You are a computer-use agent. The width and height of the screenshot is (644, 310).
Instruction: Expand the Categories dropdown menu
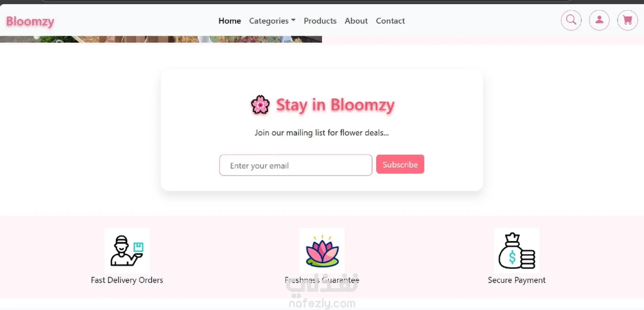(272, 21)
